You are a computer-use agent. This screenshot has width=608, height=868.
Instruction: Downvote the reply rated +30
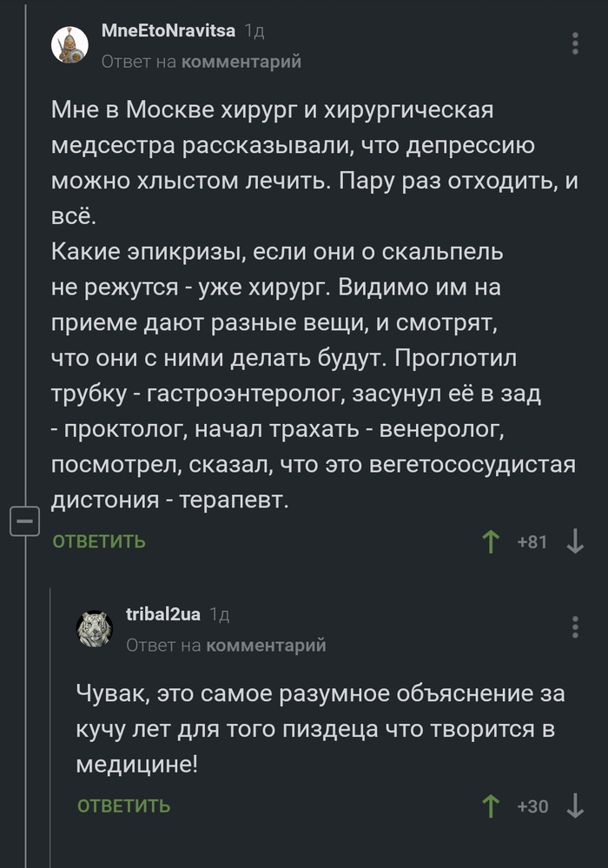point(575,806)
